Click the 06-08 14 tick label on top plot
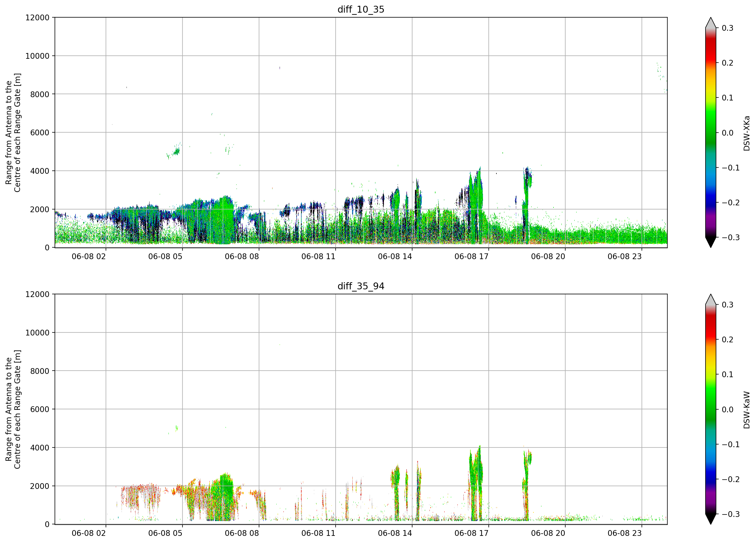Screen dimensions: 756x543 395,256
